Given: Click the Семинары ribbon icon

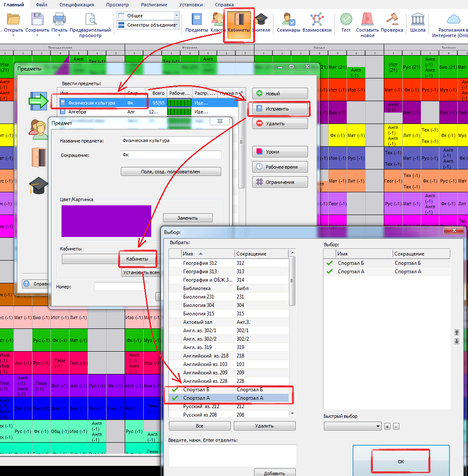Looking at the screenshot, I should pyautogui.click(x=289, y=20).
